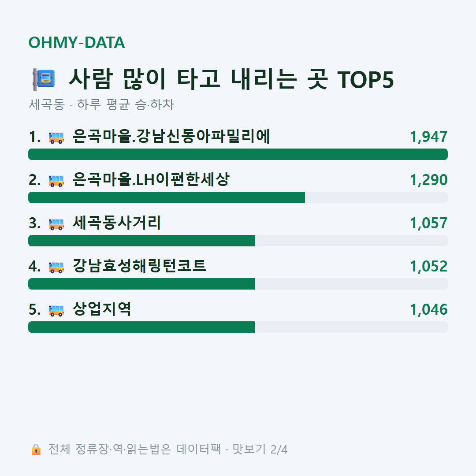Click the bus icon beside 은곡마을.강남신동아파밀리에
This screenshot has width=476, height=476.
pos(56,138)
